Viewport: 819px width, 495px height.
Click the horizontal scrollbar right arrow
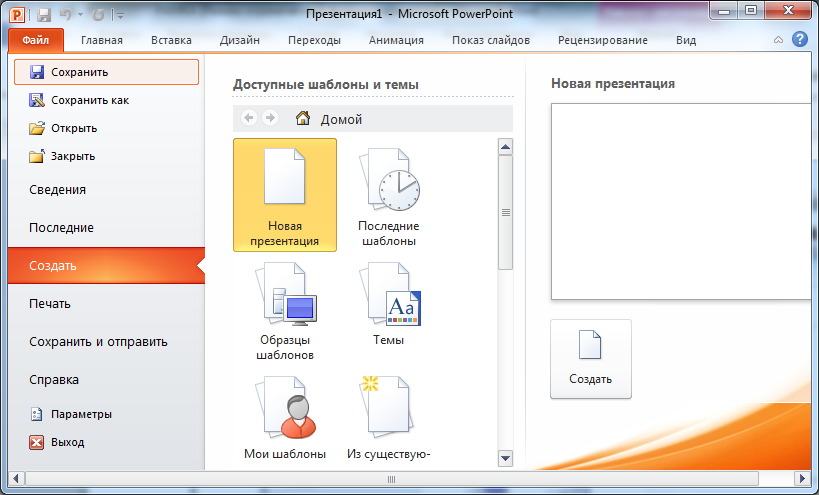802,479
